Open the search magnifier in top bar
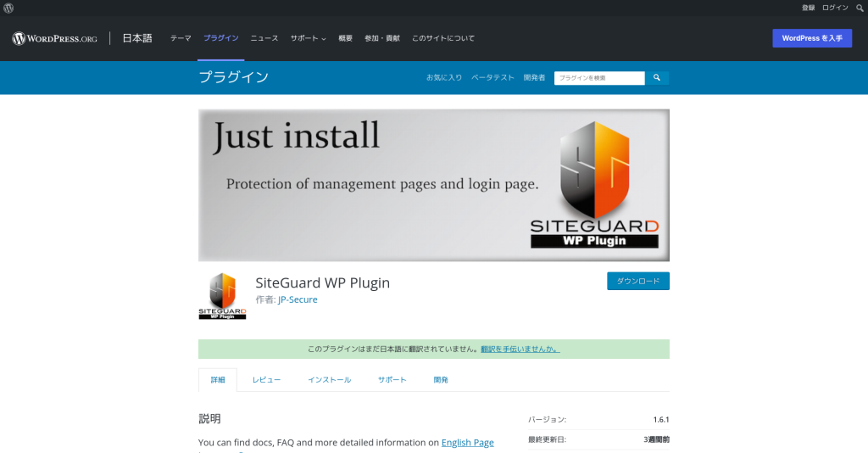This screenshot has width=868, height=453. pos(860,8)
